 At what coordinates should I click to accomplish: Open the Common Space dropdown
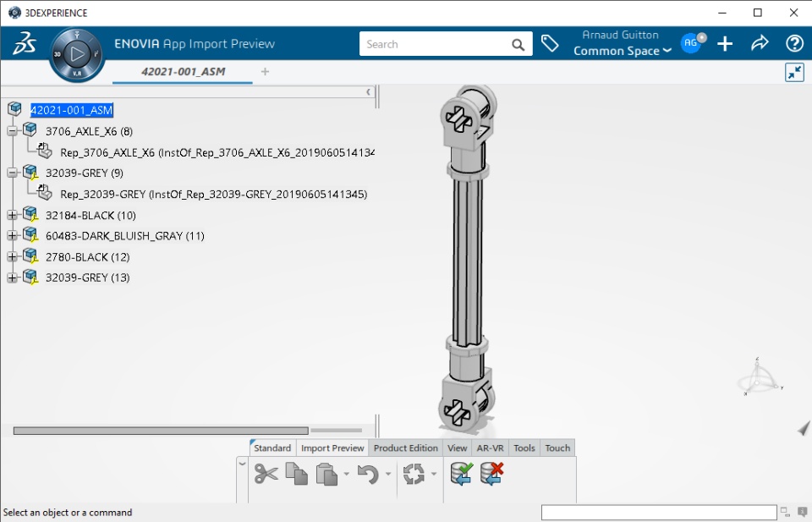[622, 51]
